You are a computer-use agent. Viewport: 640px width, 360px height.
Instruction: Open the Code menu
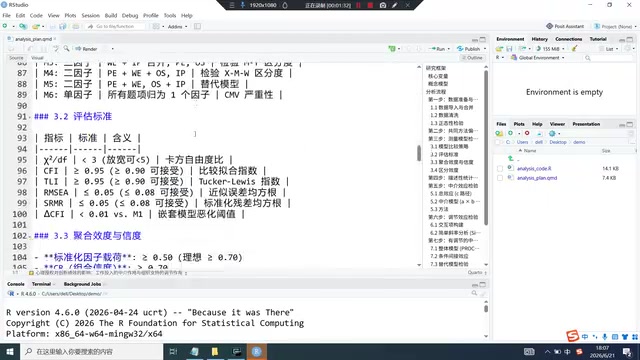pos(36,16)
